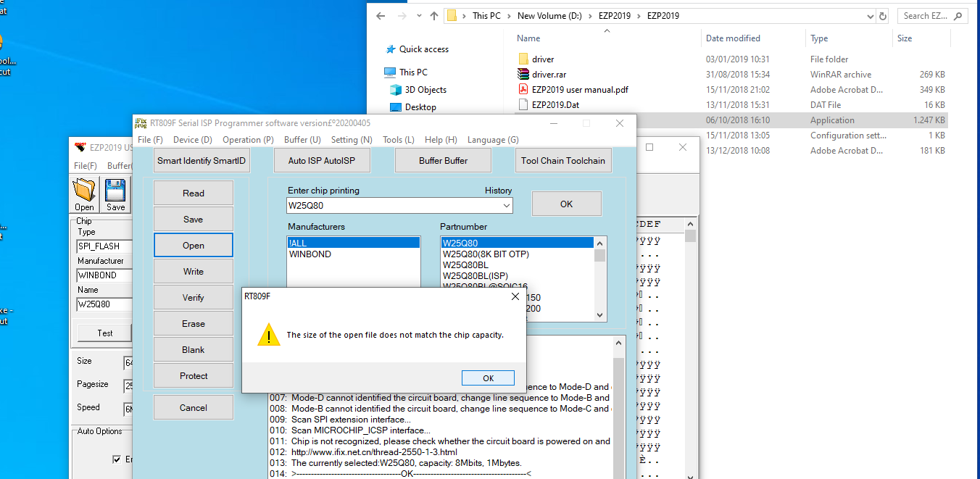Image resolution: width=980 pixels, height=479 pixels.
Task: Click the log panel scroll-up arrow
Action: 618,343
